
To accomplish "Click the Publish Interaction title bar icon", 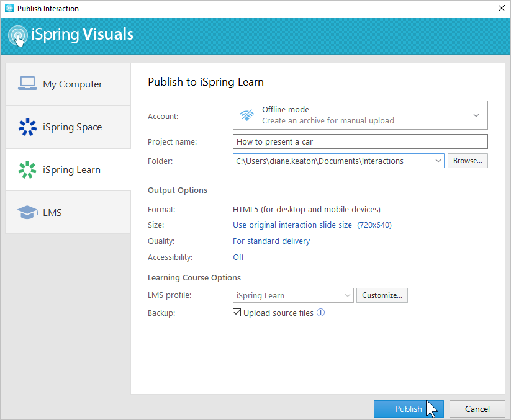I will coord(9,9).
